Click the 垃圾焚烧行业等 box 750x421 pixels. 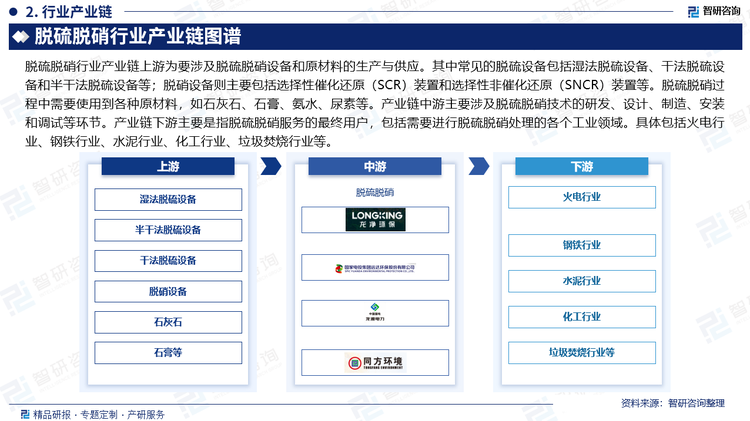(x=582, y=353)
